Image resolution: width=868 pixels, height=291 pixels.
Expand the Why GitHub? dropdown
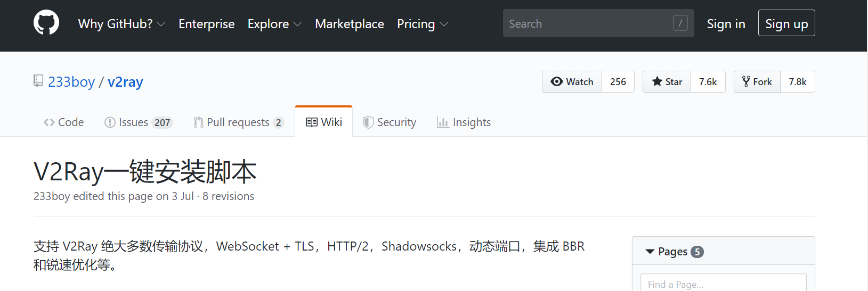pos(121,24)
